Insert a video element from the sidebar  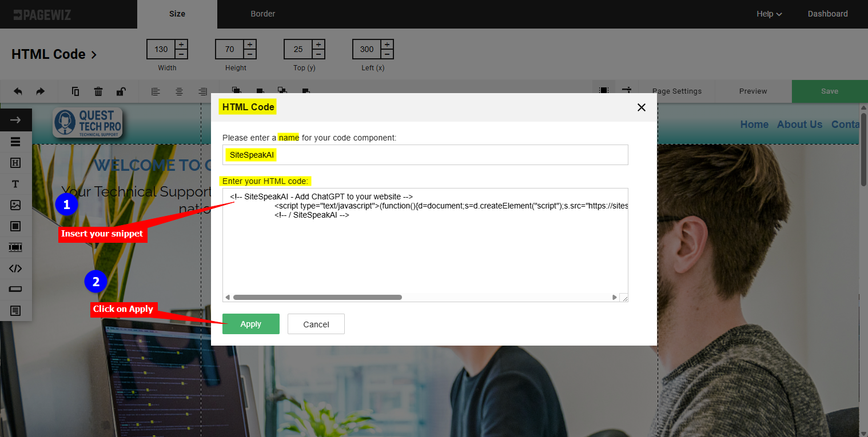coord(15,247)
